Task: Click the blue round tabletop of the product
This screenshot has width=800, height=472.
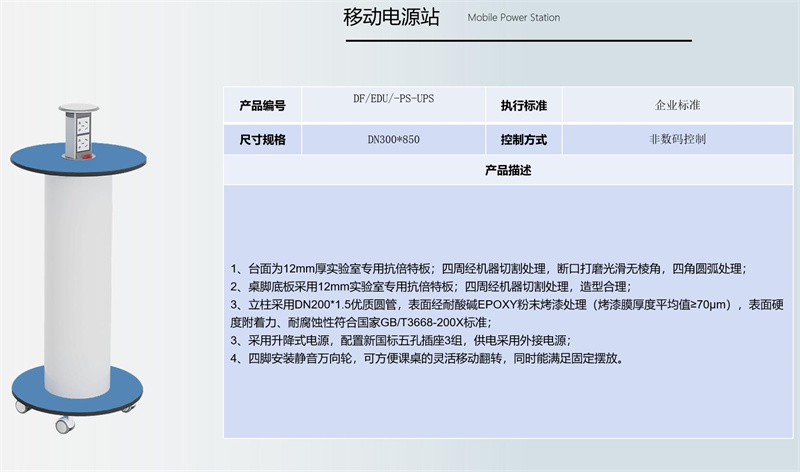Action: point(79,159)
